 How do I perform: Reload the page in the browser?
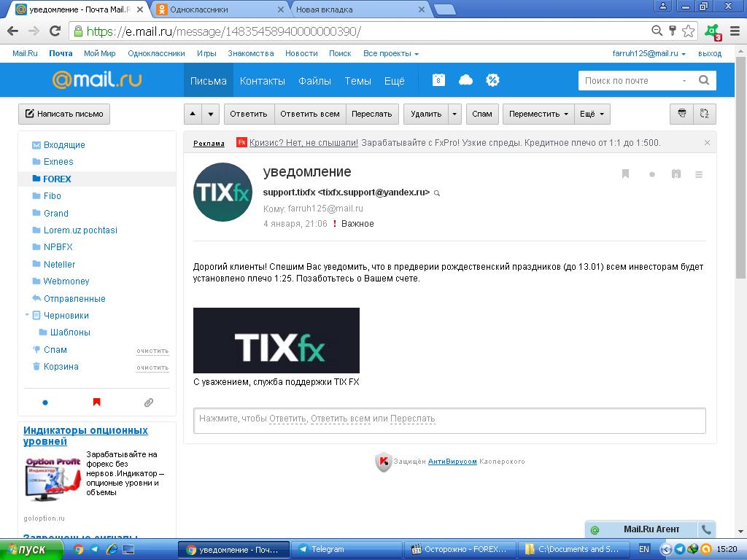[55, 31]
